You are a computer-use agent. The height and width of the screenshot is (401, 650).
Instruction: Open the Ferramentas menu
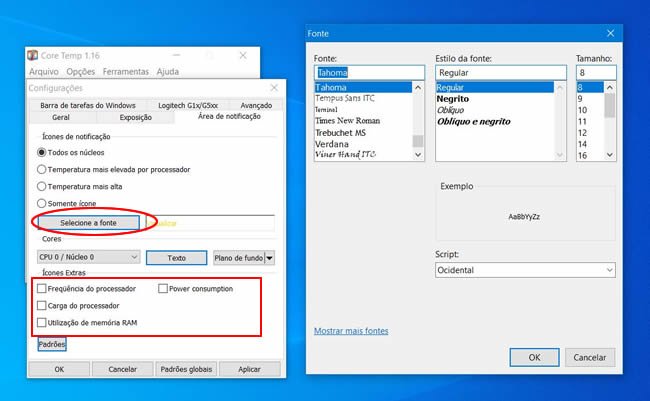tap(125, 72)
